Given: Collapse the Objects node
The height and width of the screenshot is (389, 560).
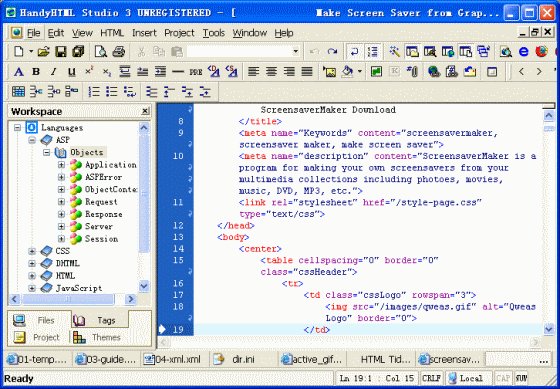Looking at the screenshot, I should pyautogui.click(x=47, y=153).
